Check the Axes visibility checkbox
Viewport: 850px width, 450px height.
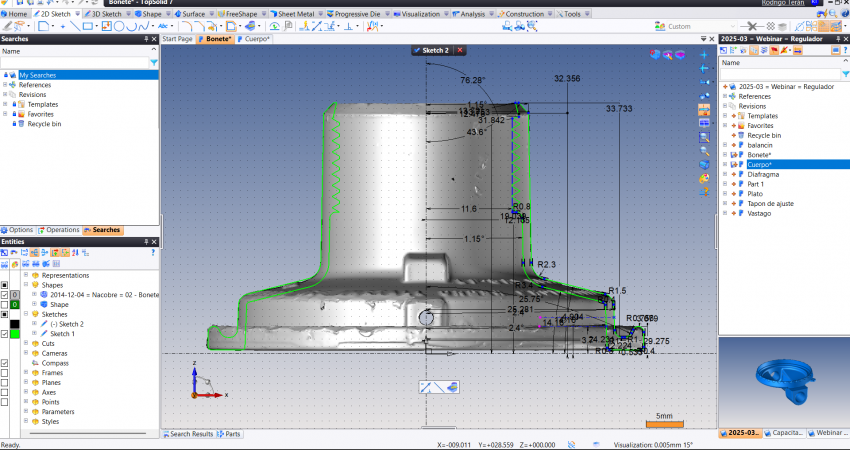click(5, 392)
